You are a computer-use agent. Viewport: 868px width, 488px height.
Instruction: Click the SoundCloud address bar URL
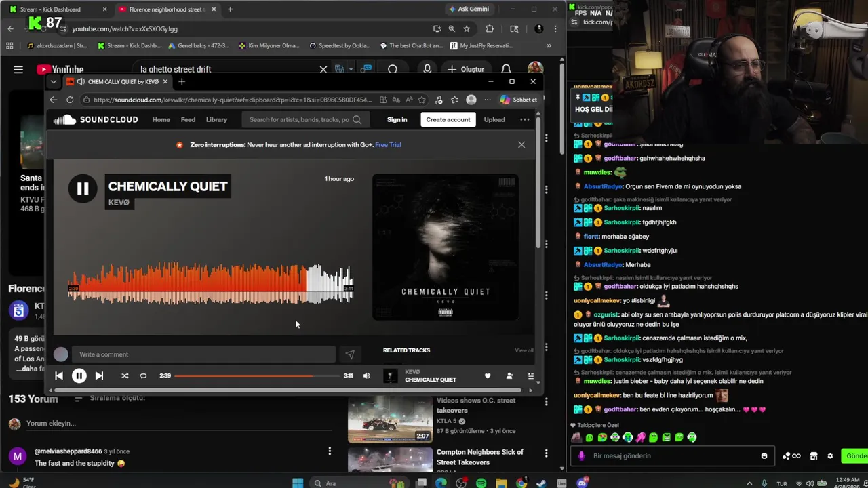(233, 100)
